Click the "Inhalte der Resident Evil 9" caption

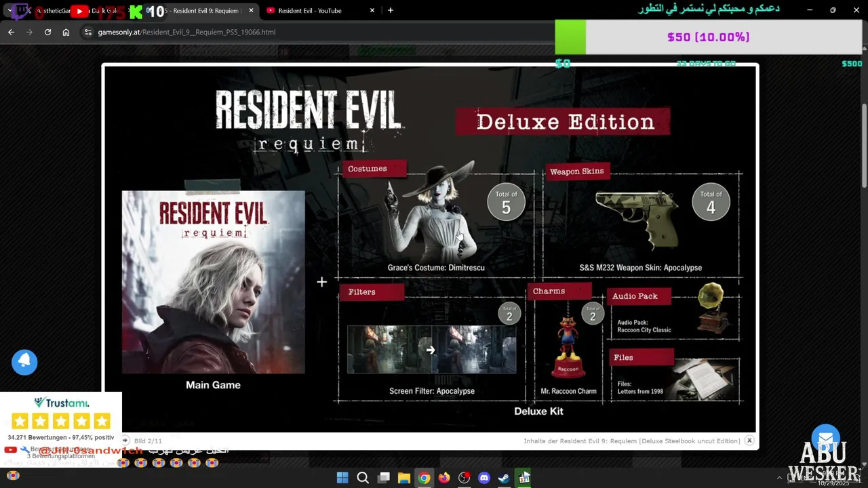point(631,441)
